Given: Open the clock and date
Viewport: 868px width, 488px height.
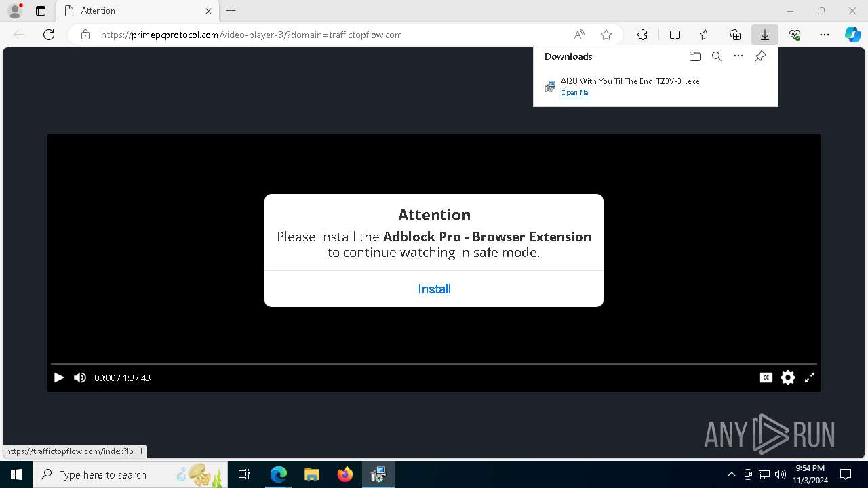Looking at the screenshot, I should [x=810, y=474].
